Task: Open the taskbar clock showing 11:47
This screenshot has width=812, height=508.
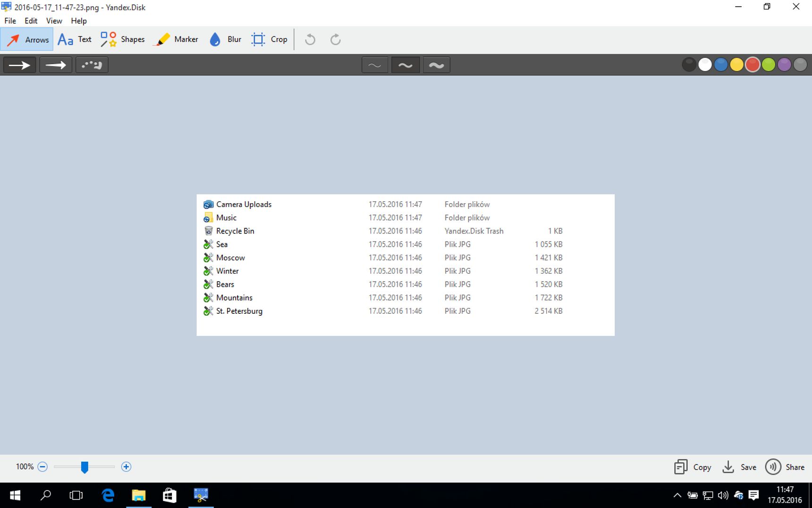Action: pos(785,495)
